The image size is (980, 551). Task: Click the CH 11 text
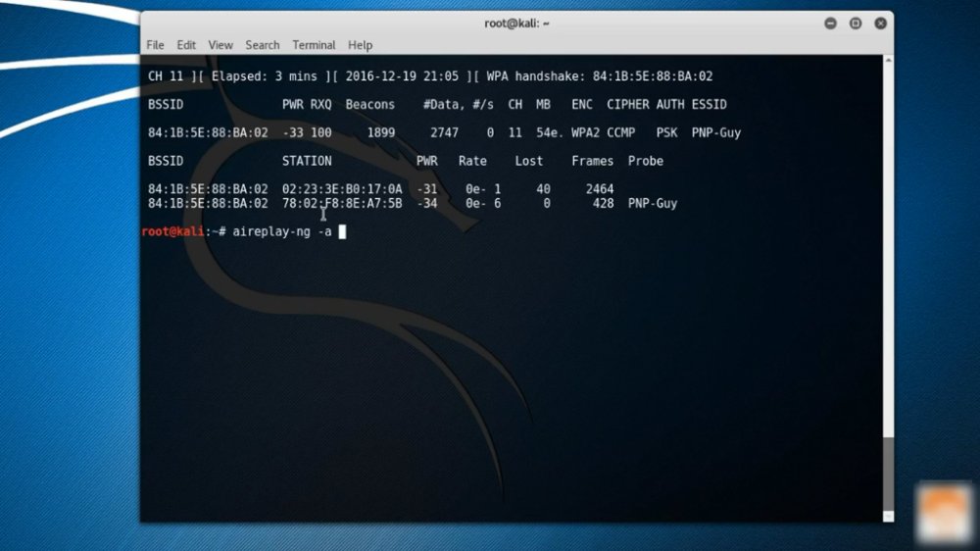(166, 76)
